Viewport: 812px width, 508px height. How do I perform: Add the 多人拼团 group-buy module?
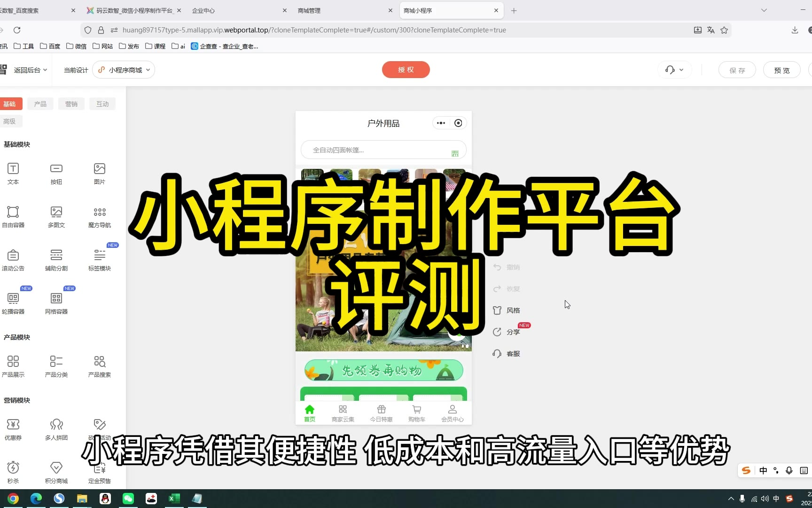(x=56, y=429)
